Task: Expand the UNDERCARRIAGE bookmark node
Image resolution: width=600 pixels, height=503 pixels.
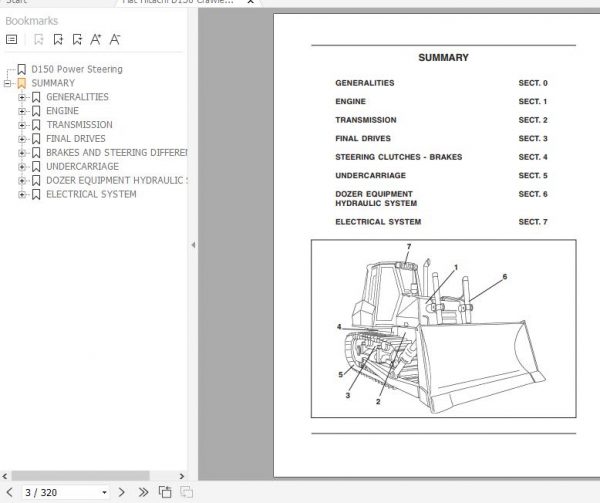Action: [x=22, y=166]
